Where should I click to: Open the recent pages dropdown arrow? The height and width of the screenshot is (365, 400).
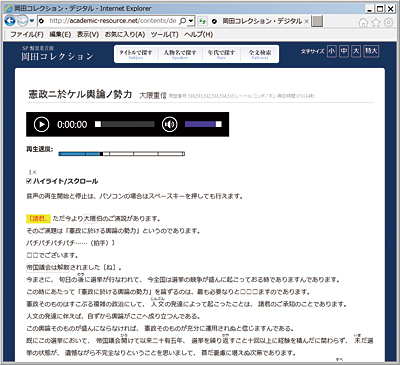pos(32,21)
